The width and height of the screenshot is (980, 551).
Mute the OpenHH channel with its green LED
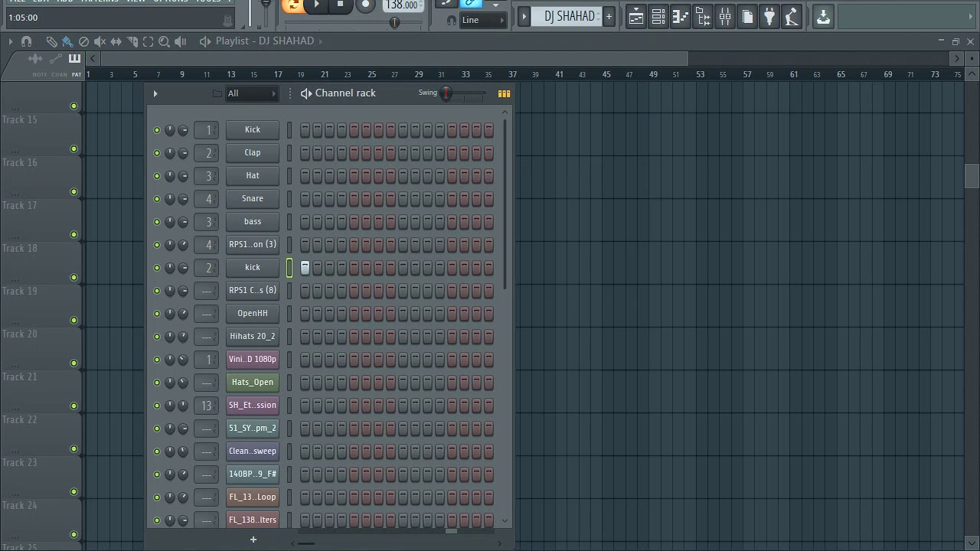[157, 314]
